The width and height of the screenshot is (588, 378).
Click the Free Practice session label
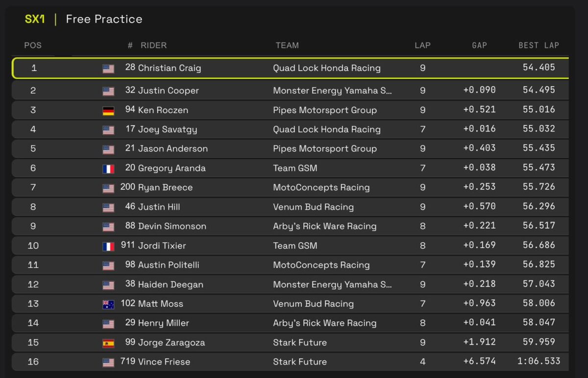[x=104, y=19]
